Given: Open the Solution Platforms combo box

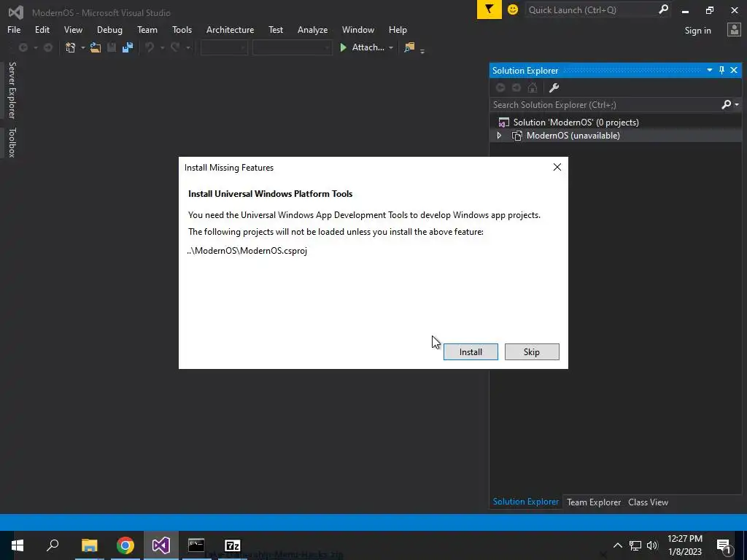Looking at the screenshot, I should point(292,47).
